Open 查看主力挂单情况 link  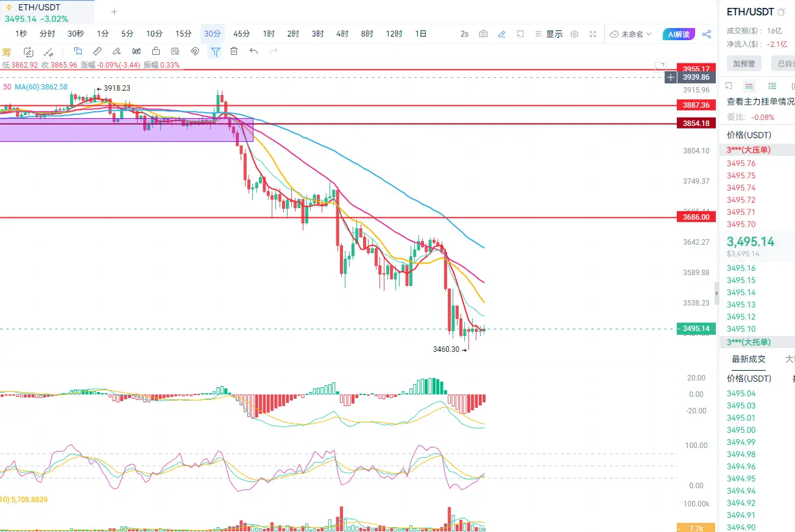pyautogui.click(x=760, y=102)
